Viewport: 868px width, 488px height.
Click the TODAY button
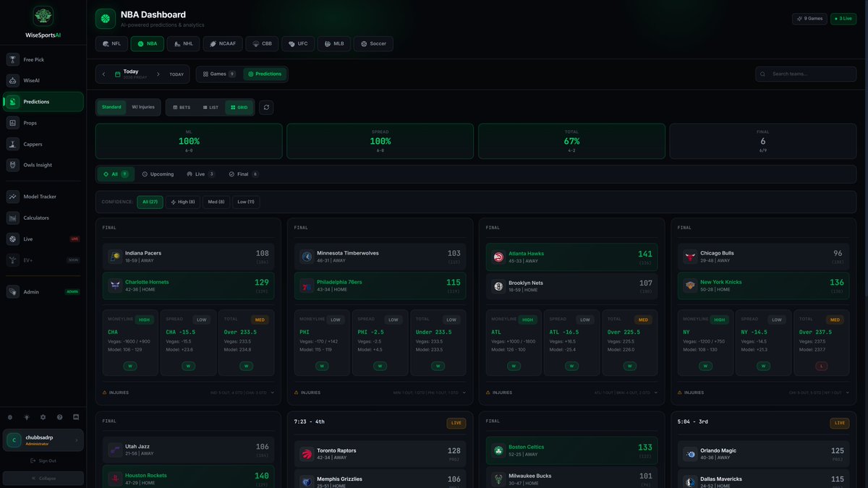tap(176, 74)
